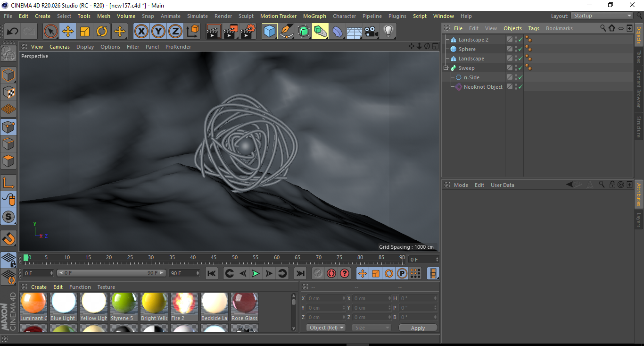644x346 pixels.
Task: Open Attribute Manager User Data menu
Action: point(502,185)
